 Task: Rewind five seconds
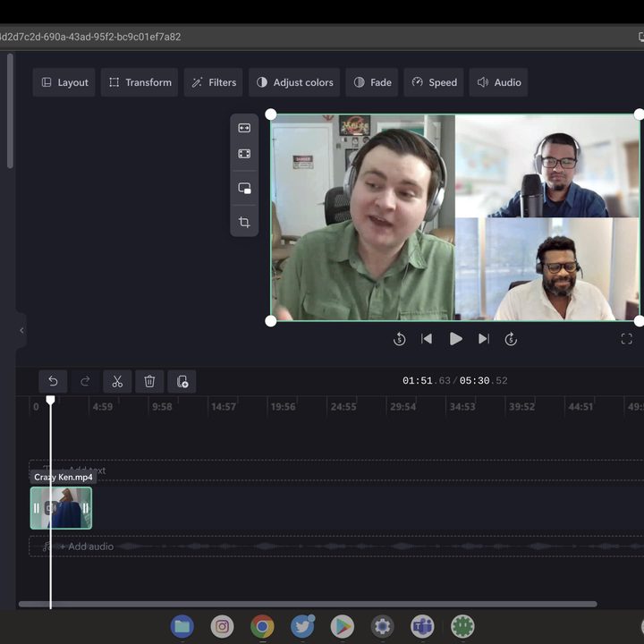coord(399,339)
